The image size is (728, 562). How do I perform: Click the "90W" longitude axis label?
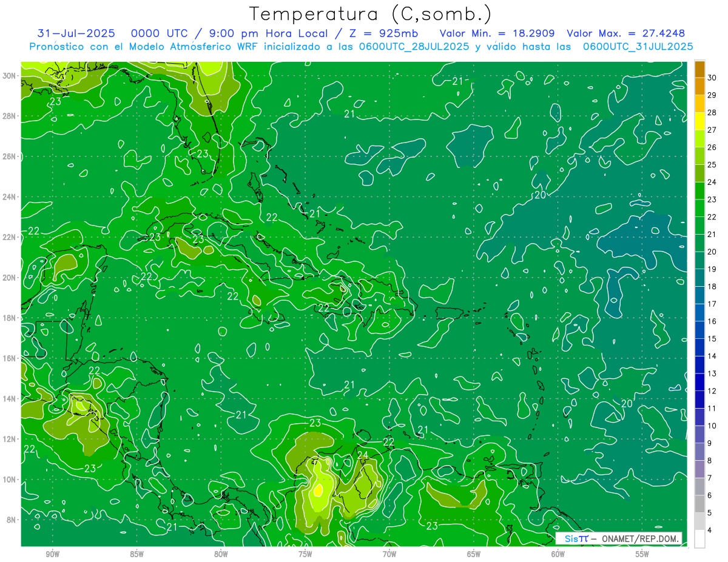click(53, 554)
